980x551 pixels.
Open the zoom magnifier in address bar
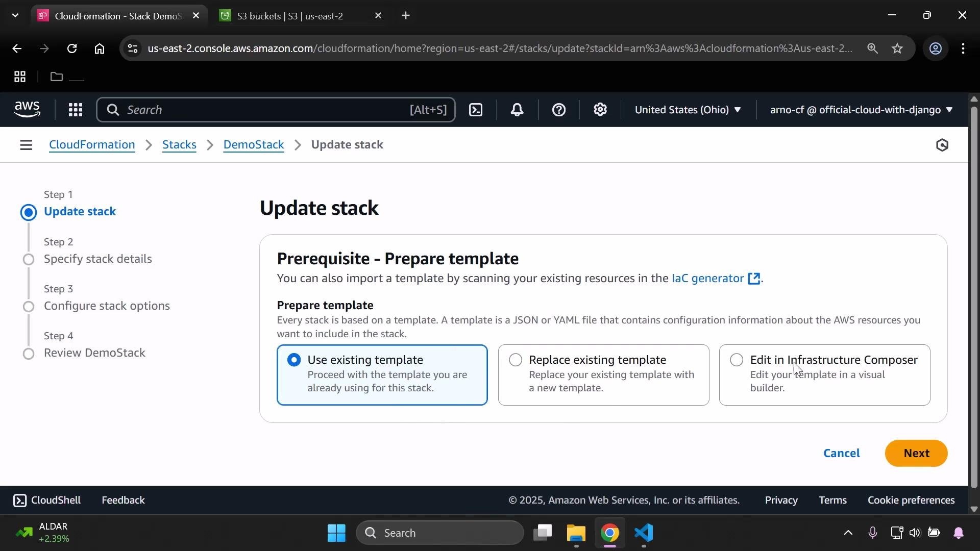872,48
